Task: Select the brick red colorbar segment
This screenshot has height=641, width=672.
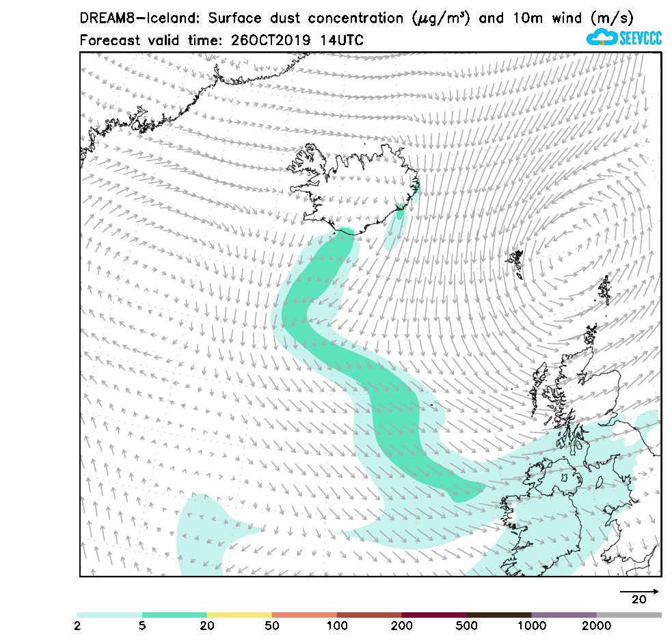Action: coord(369,615)
